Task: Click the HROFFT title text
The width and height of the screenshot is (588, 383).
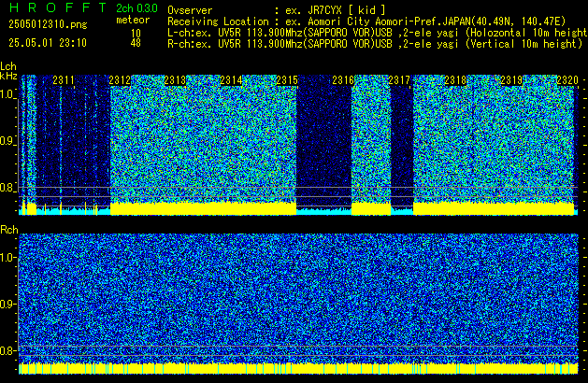Action: pyautogui.click(x=59, y=7)
